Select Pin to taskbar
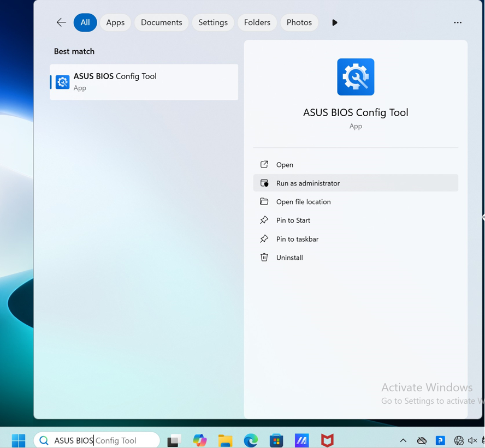 [356, 239]
